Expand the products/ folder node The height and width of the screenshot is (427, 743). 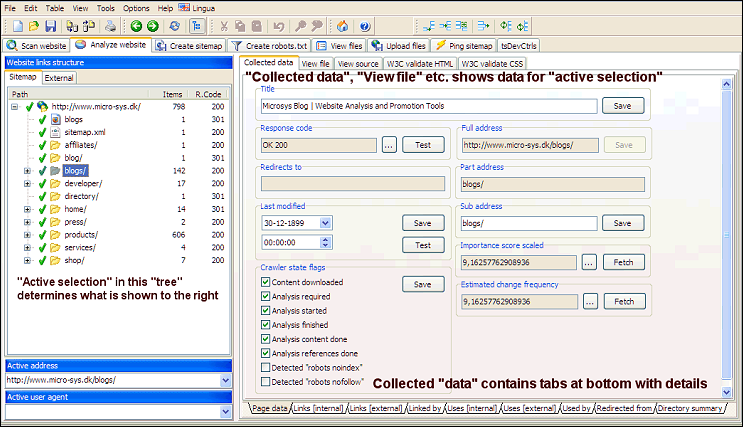27,235
